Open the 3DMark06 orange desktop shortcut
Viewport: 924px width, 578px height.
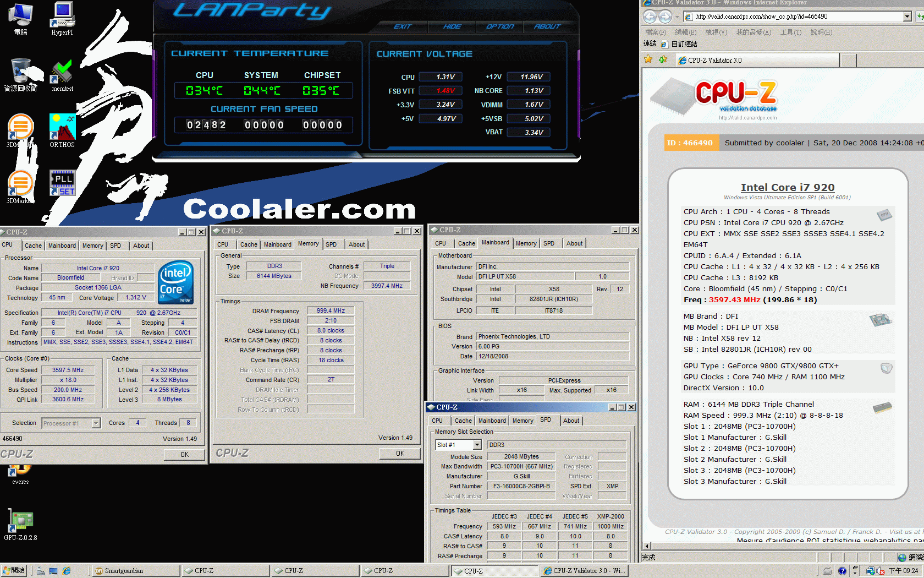21,130
